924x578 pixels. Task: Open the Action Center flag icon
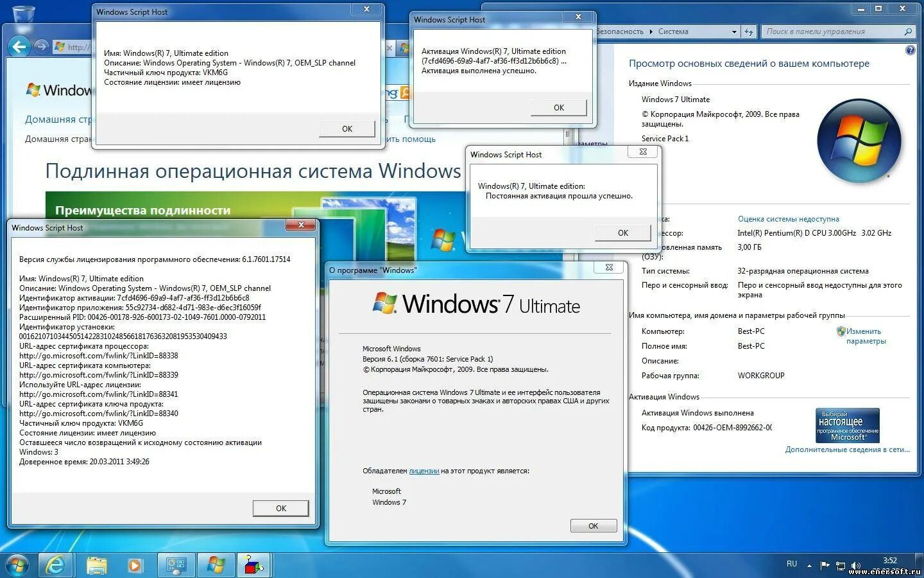point(825,566)
